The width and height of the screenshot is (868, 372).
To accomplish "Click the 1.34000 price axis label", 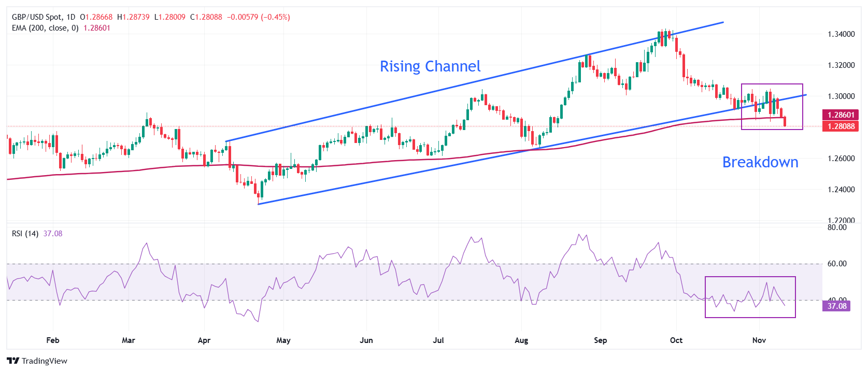I will point(841,34).
